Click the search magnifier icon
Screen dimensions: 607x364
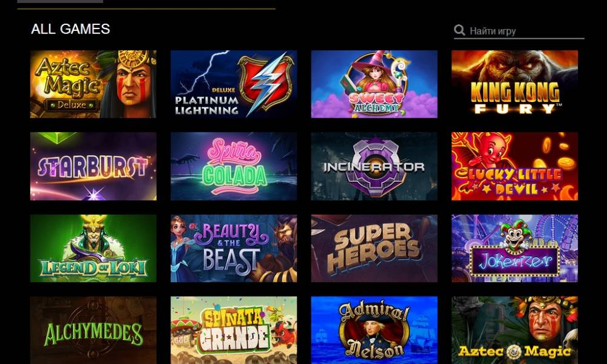tap(459, 30)
